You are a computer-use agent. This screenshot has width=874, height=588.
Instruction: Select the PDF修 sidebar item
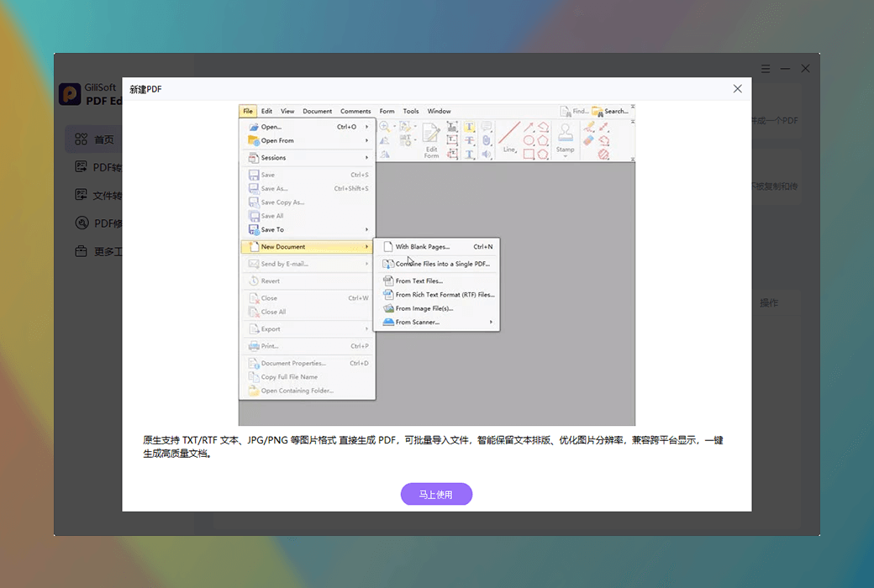pyautogui.click(x=98, y=223)
